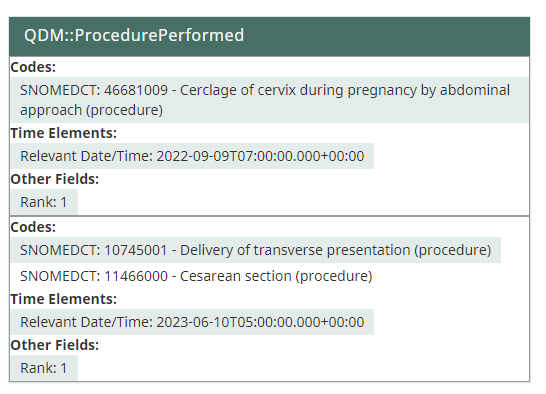Click the 2022-09-09 Relevant Date/Time value
Image resolution: width=546 pixels, height=394 pixels.
click(x=192, y=156)
